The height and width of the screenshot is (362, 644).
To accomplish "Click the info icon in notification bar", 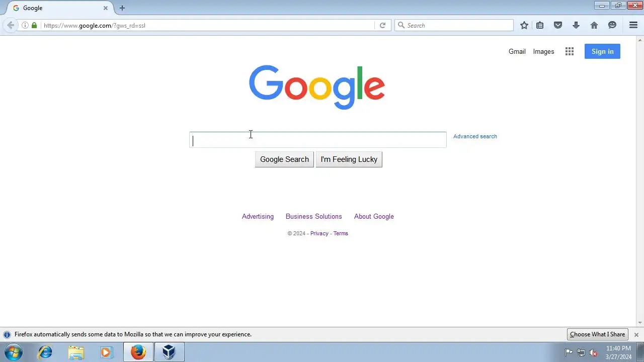I will 7,334.
